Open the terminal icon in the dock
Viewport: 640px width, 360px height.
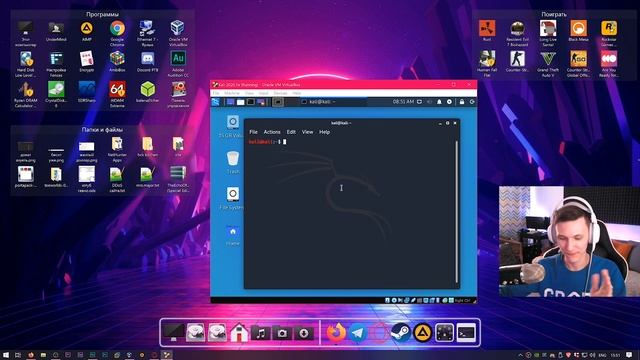(x=466, y=333)
